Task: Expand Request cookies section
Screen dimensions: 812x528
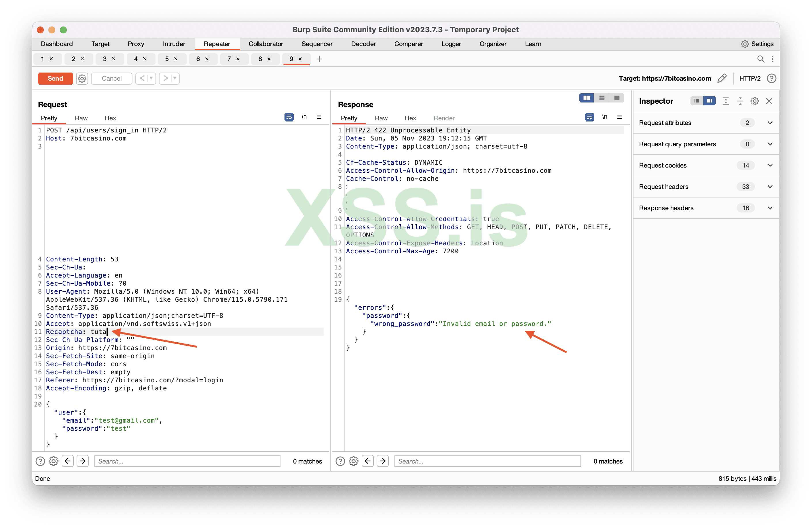Action: click(770, 166)
